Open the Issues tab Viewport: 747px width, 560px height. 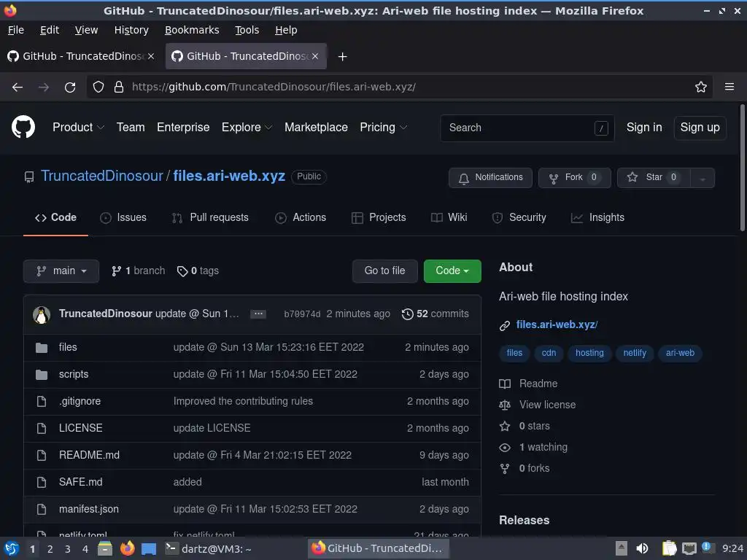click(x=123, y=217)
